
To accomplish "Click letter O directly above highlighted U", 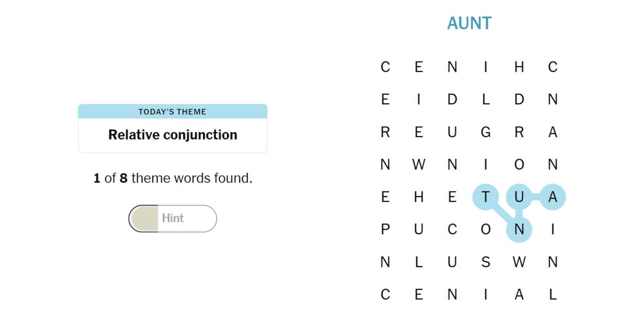I will coord(519,164).
